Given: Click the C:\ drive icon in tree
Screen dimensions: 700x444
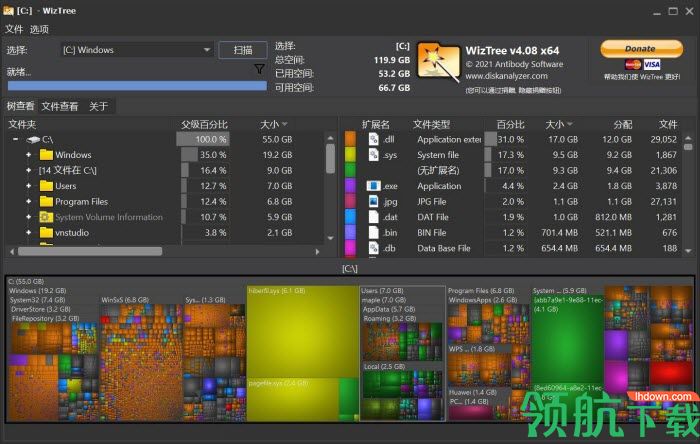Looking at the screenshot, I should click(33, 140).
